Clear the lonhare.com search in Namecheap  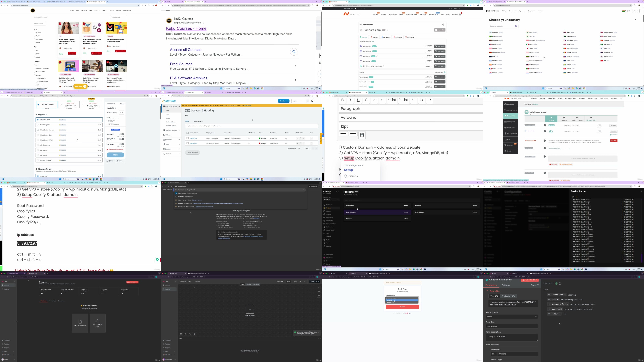point(443,25)
